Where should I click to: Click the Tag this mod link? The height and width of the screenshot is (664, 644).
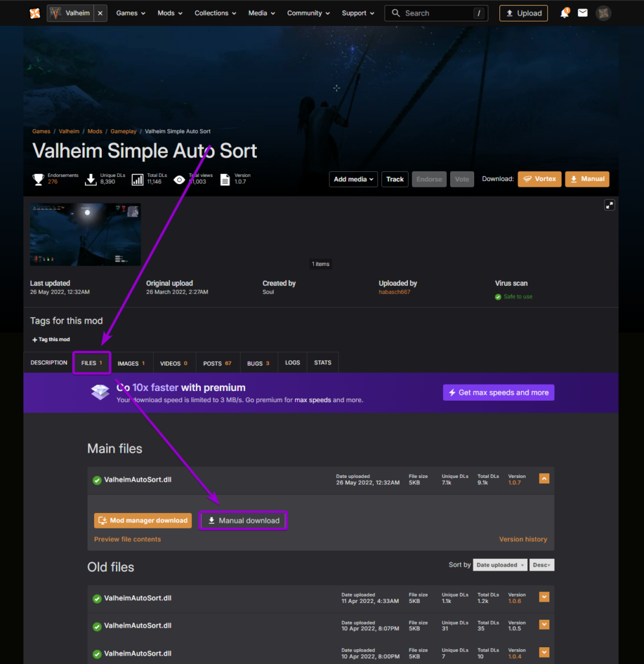point(51,340)
